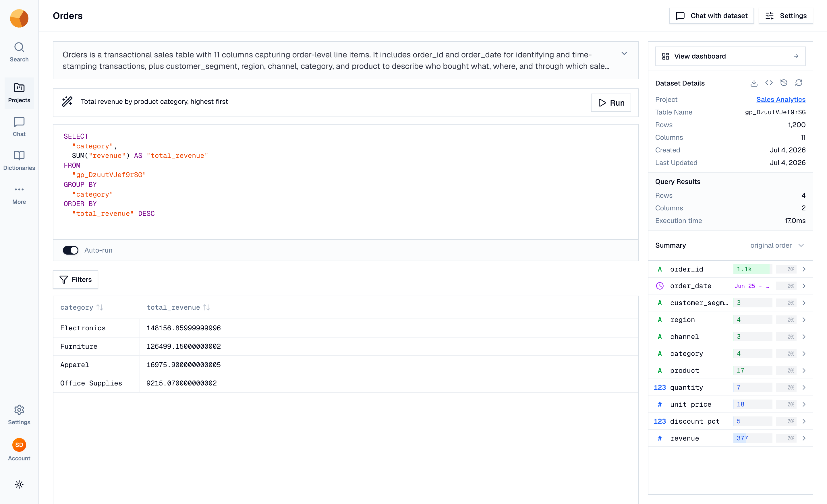Click the 126499.15000000002 revenue value

[x=183, y=347]
